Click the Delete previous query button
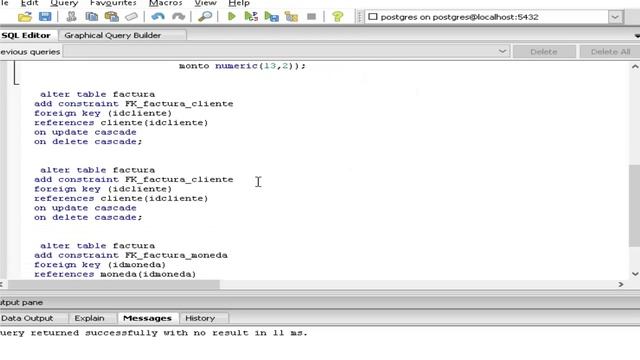640x360 pixels. [544, 52]
